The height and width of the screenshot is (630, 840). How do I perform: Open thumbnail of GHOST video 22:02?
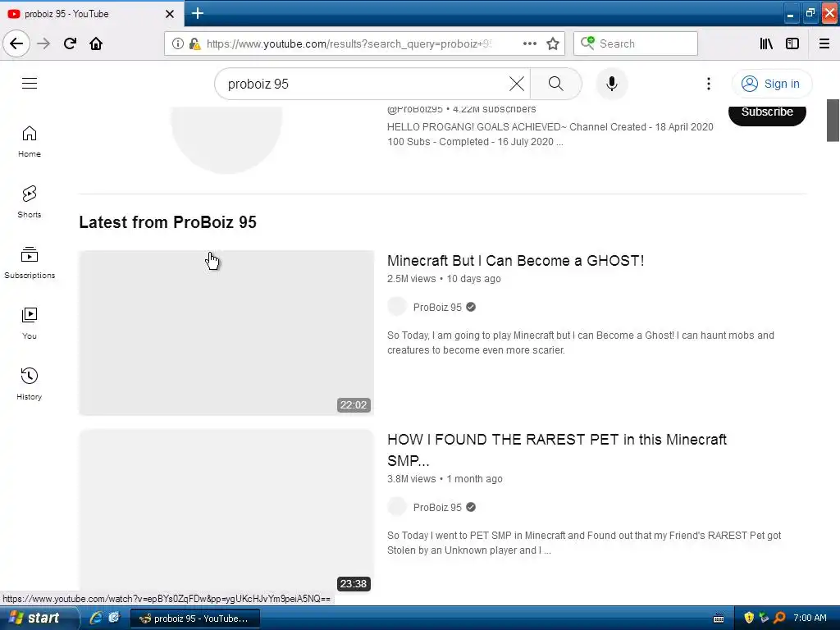[226, 333]
